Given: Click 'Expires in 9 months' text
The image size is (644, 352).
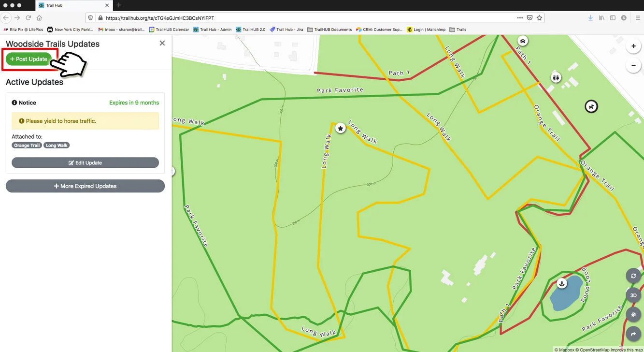Looking at the screenshot, I should coord(134,103).
